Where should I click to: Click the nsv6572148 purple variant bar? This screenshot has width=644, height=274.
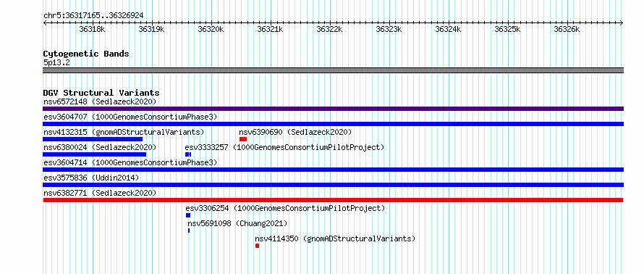tap(333, 109)
